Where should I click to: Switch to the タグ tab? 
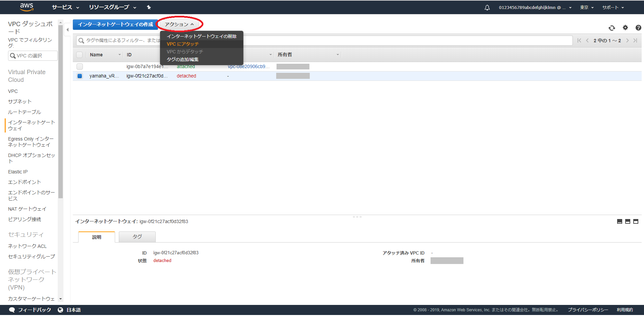click(x=137, y=236)
